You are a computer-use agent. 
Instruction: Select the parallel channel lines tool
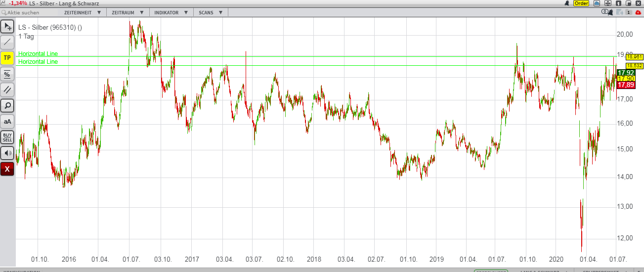click(7, 90)
